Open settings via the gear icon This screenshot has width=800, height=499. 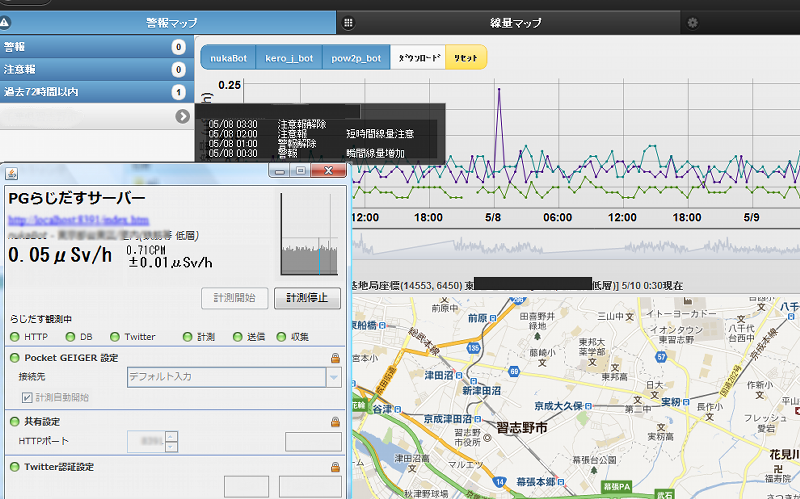point(692,21)
